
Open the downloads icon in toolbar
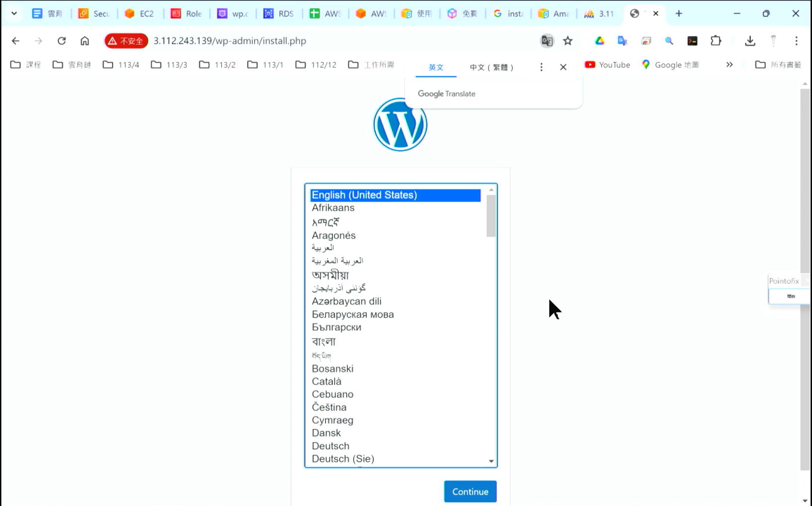[x=750, y=41]
